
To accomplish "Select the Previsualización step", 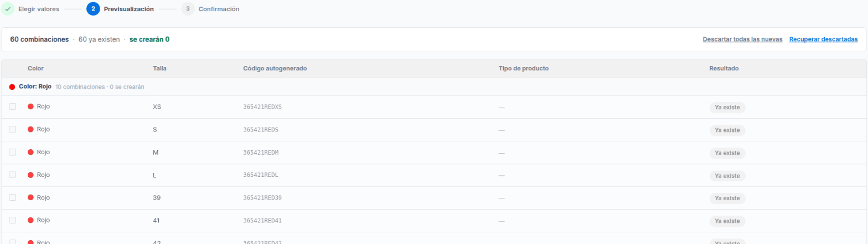I will tap(129, 9).
